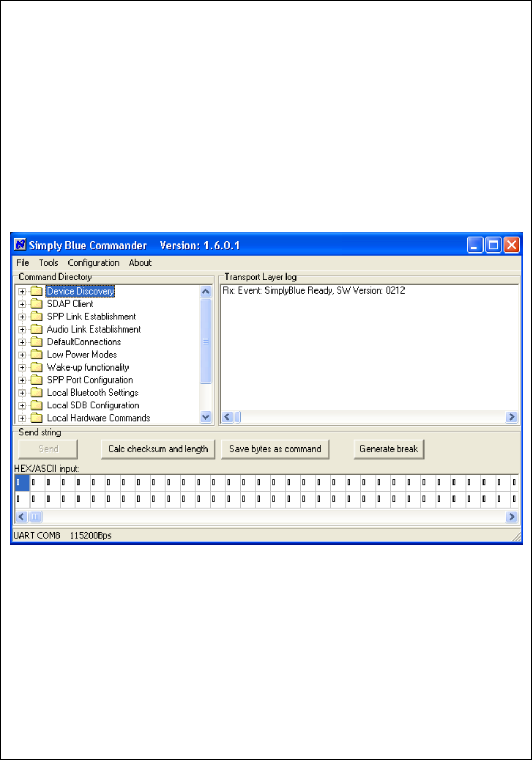Open the Tools menu
The image size is (532, 760).
pos(48,262)
